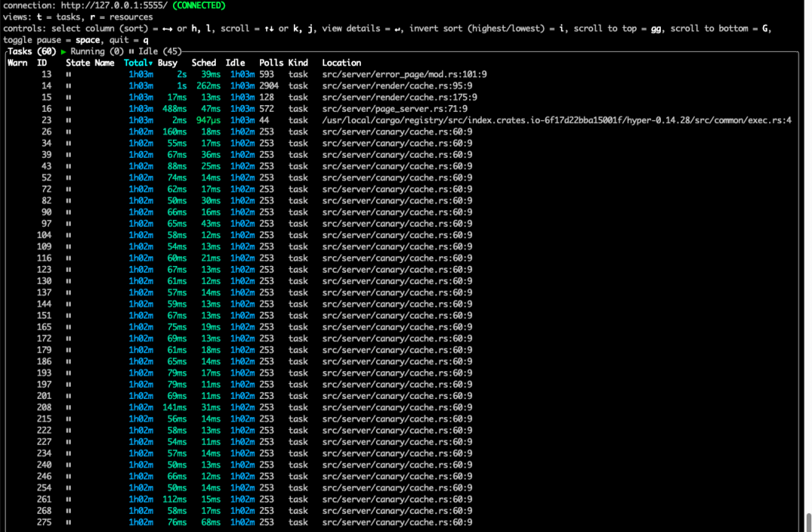Sort tasks by the Busy column header
This screenshot has width=812, height=532.
coord(167,63)
